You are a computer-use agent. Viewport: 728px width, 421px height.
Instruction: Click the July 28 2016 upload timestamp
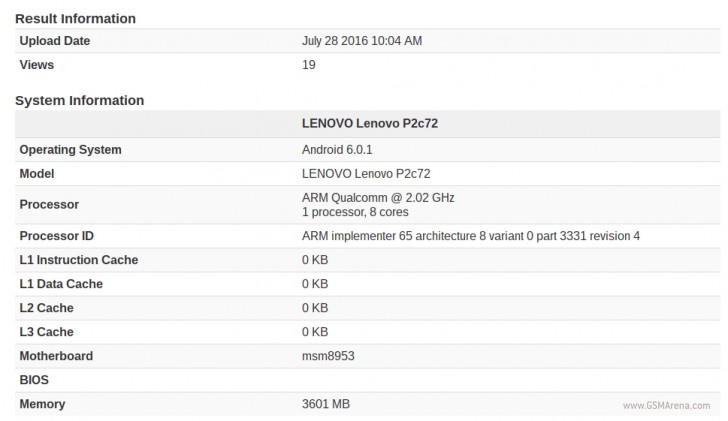click(362, 41)
